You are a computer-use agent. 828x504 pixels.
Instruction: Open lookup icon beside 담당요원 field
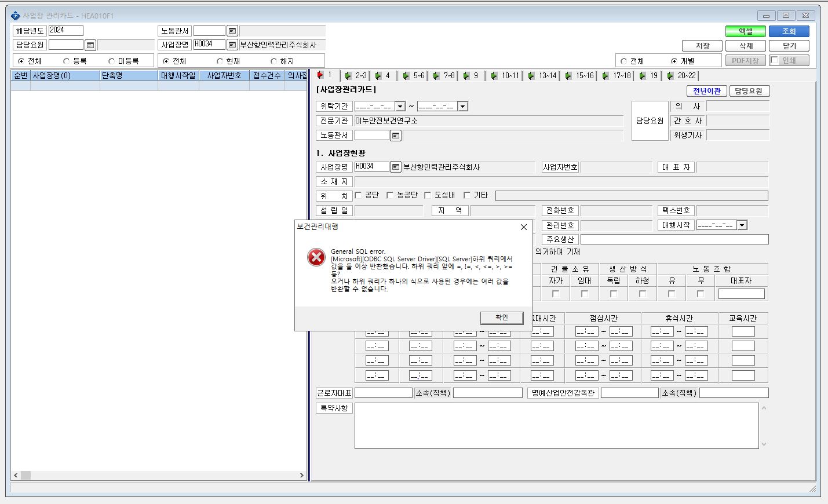pyautogui.click(x=90, y=45)
